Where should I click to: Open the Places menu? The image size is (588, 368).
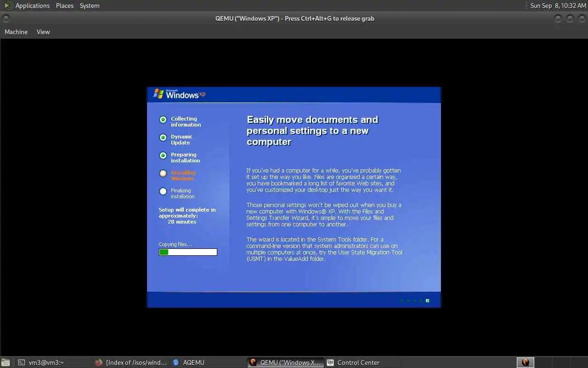(65, 6)
